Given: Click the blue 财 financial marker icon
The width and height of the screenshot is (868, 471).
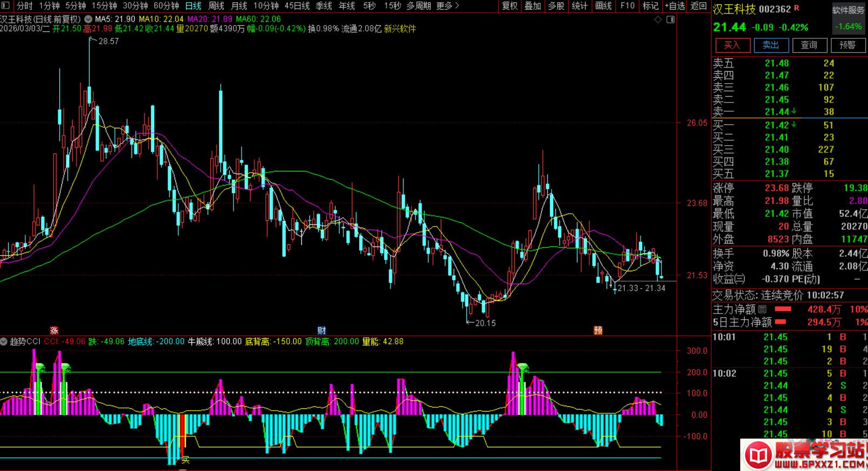Looking at the screenshot, I should coord(321,331).
